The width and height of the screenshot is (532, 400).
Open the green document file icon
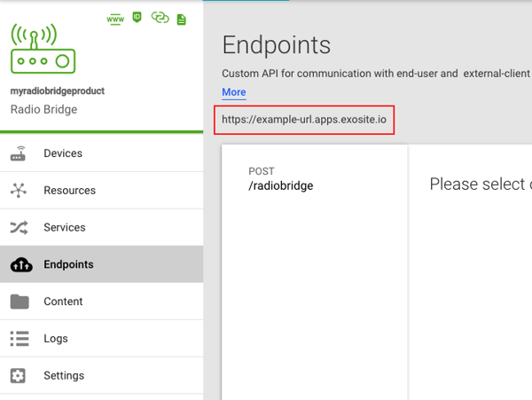(x=182, y=19)
